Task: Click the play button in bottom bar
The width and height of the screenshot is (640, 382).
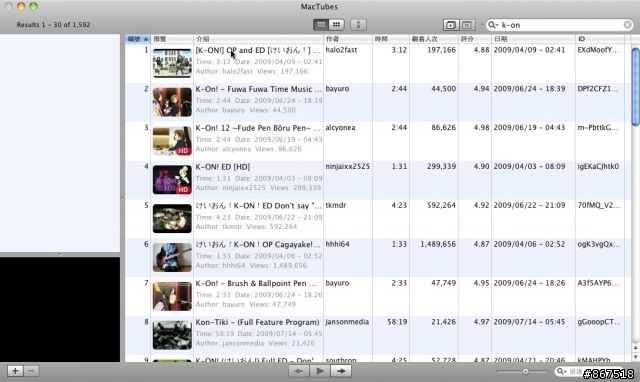Action: tap(320, 371)
